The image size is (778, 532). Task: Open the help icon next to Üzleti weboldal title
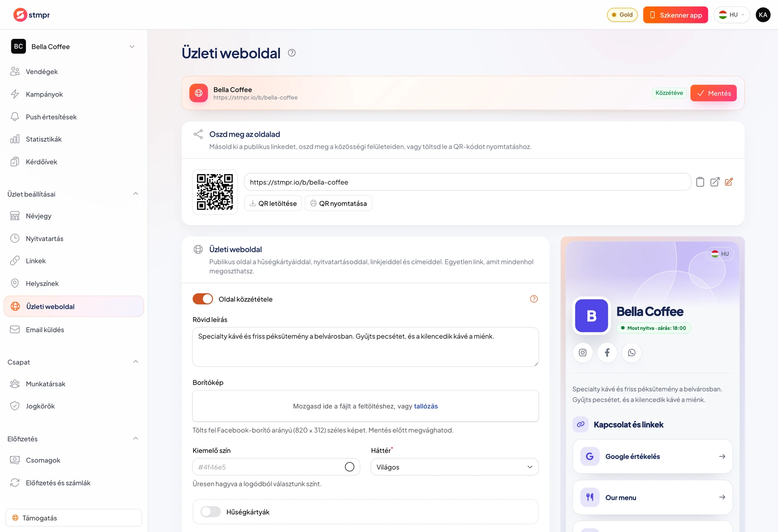pos(292,53)
